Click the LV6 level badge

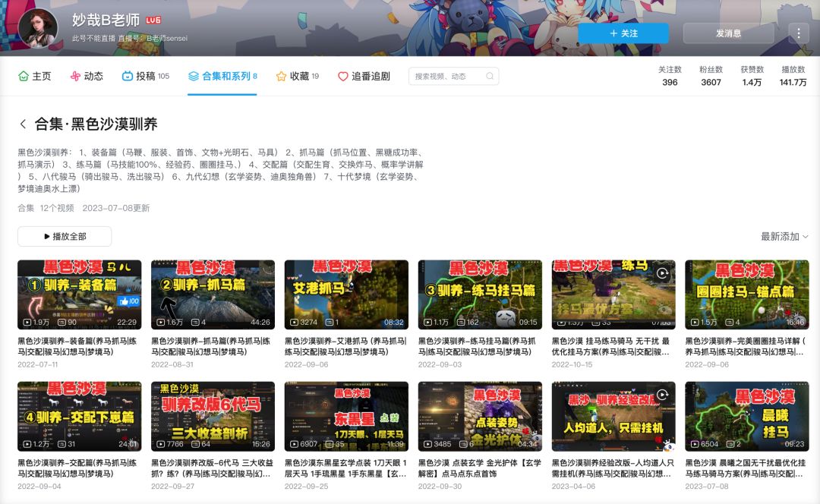[153, 20]
